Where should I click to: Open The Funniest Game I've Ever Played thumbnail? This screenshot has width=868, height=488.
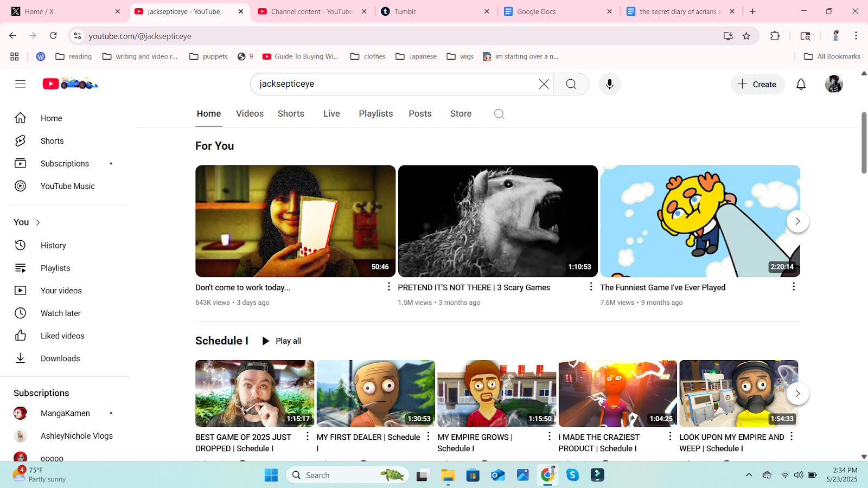coord(700,221)
